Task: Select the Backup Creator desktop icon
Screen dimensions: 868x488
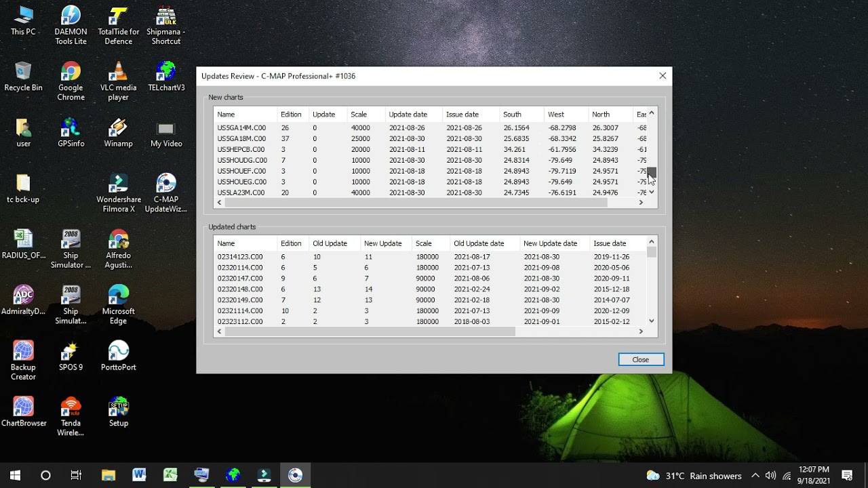Action: tap(23, 361)
